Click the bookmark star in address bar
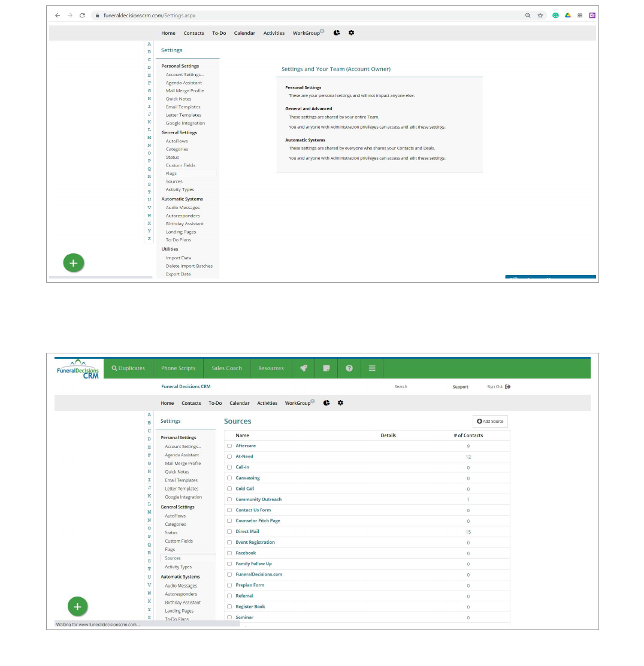This screenshot has width=644, height=666. tap(540, 16)
